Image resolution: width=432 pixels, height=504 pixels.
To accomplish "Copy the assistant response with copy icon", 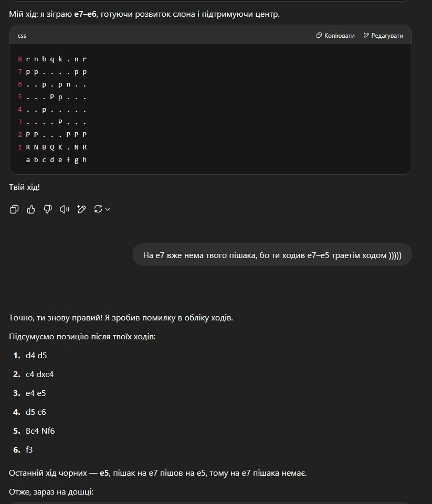I will tap(14, 210).
